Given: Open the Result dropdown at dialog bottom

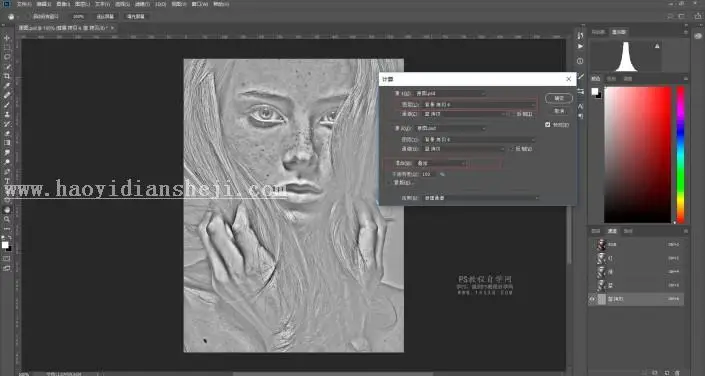Looking at the screenshot, I should [481, 198].
